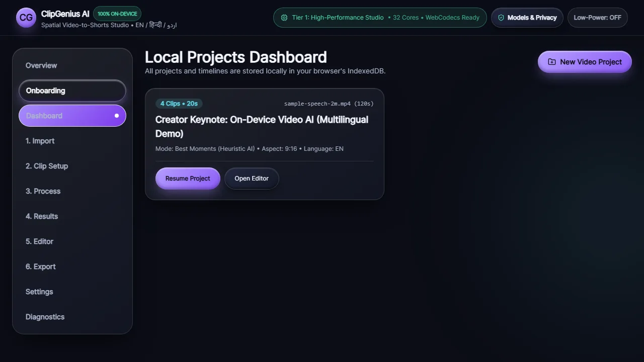Screen dimensions: 644x362
Task: Click the 4 Clips • 20s badge
Action: pos(179,104)
